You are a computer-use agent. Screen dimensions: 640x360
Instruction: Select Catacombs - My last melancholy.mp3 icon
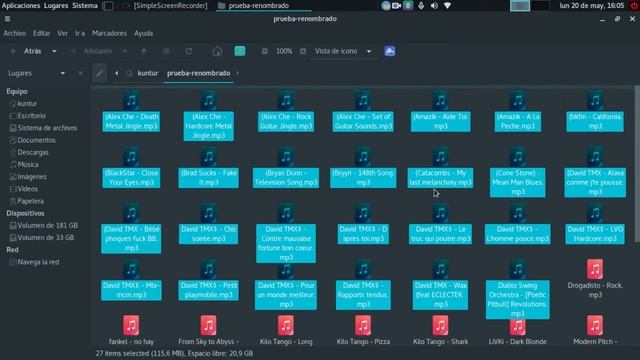[440, 157]
